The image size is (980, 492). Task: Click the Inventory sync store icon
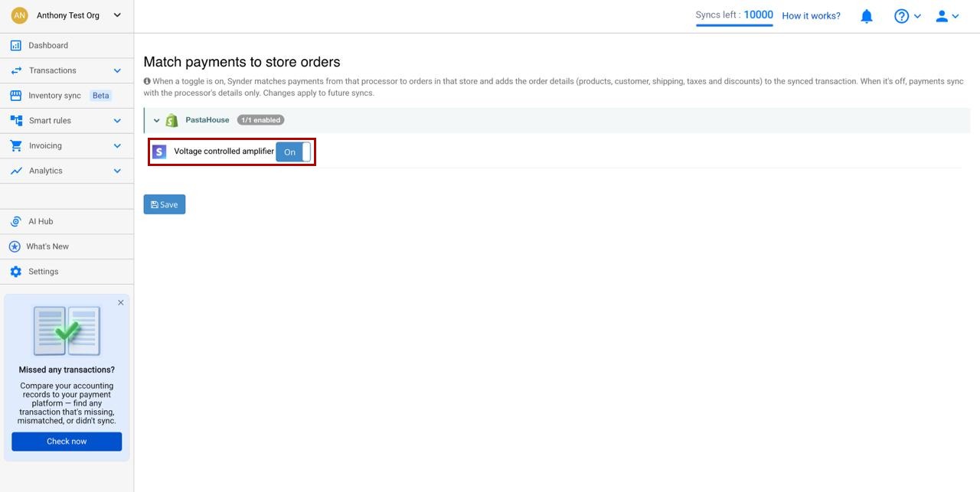tap(15, 96)
